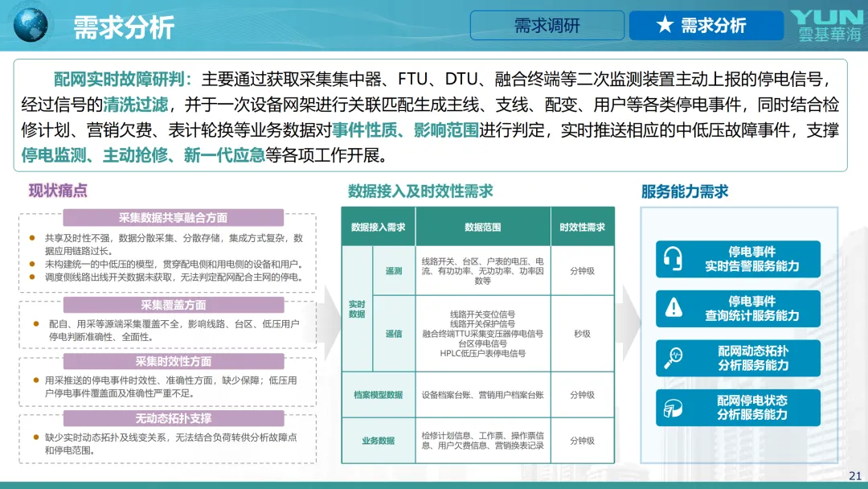Click the 遥测 table cell
This screenshot has width=868, height=489.
[394, 271]
